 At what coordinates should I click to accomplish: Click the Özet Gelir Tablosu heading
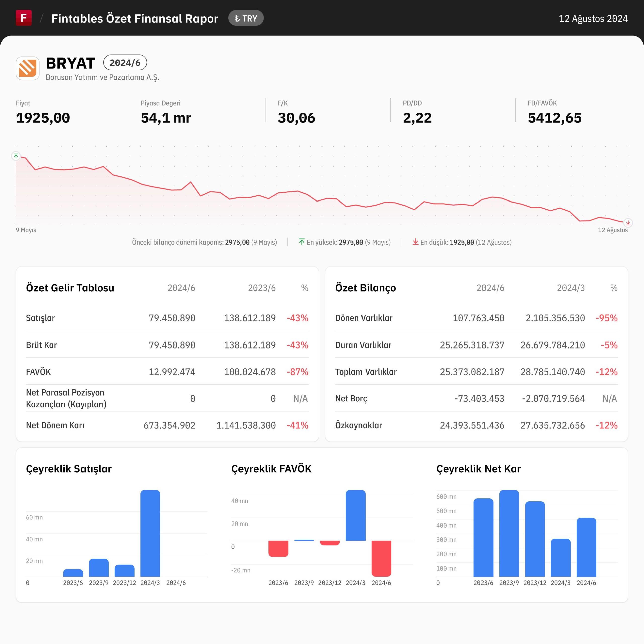tap(70, 288)
